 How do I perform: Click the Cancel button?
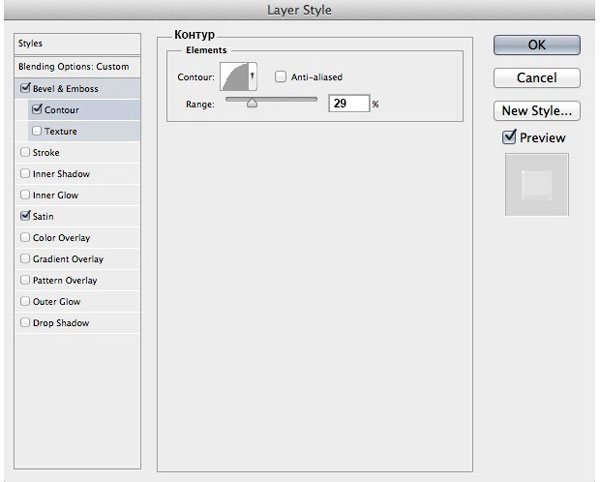537,78
